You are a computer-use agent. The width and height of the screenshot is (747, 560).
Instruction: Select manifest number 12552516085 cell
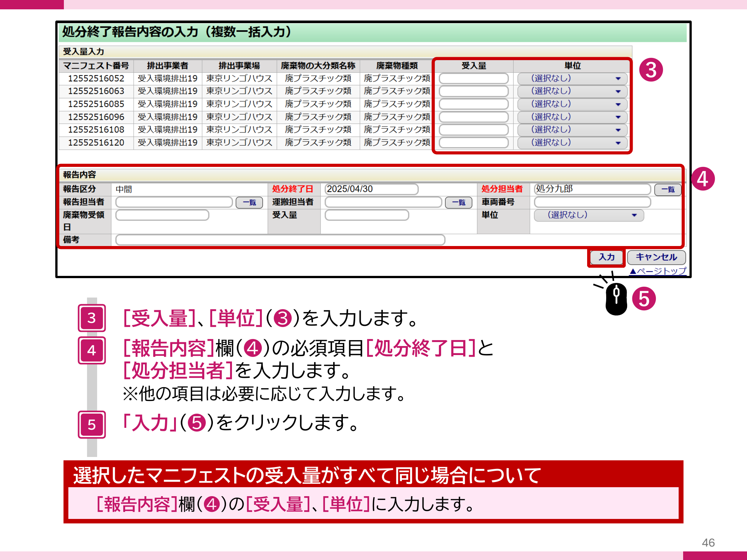pyautogui.click(x=96, y=104)
